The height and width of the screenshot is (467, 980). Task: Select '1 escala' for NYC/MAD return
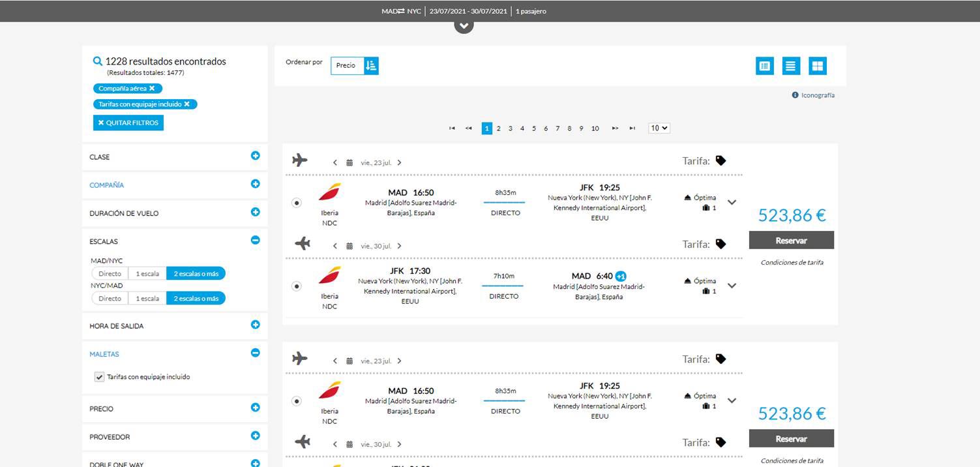coord(147,299)
